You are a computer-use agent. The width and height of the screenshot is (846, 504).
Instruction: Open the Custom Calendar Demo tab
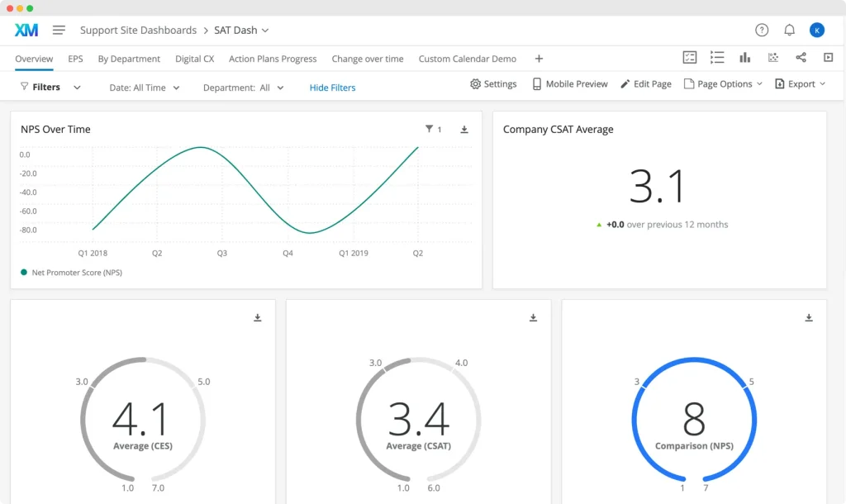tap(468, 59)
